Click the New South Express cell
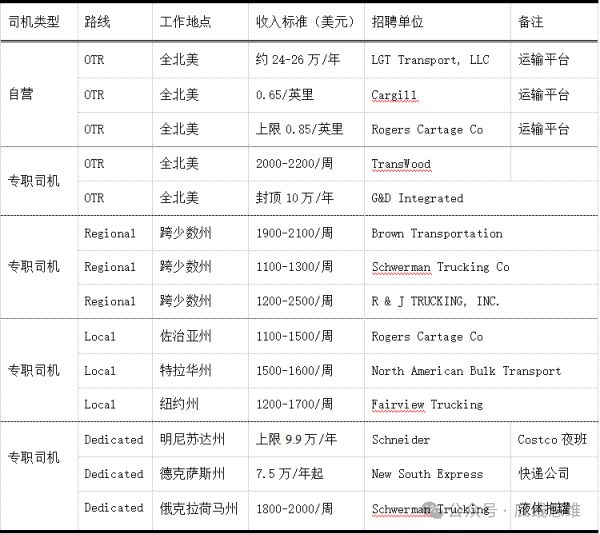The height and width of the screenshot is (534, 600). [427, 474]
